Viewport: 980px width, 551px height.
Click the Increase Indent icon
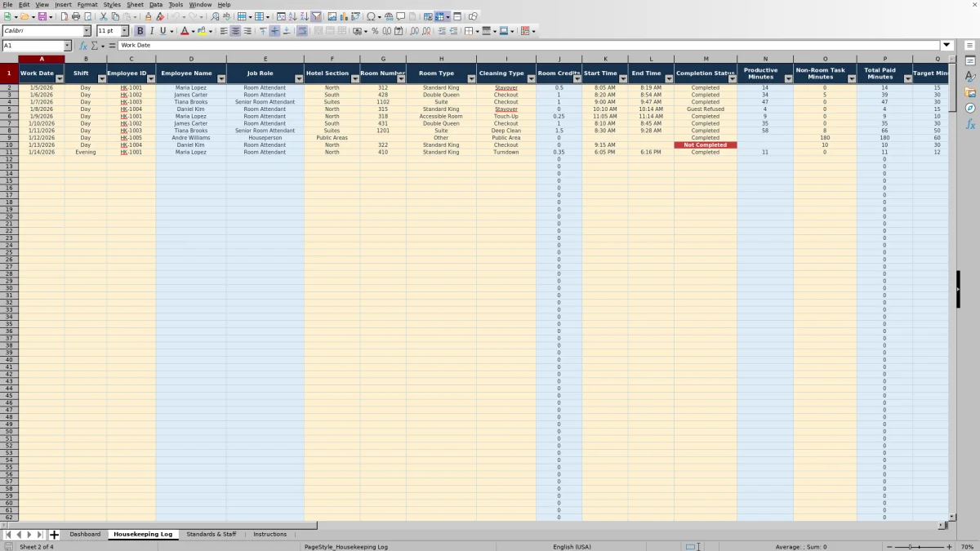coord(442,31)
